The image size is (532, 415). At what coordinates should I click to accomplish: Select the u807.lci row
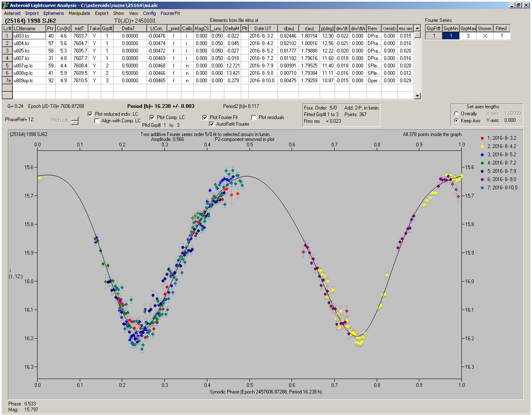[x=208, y=58]
